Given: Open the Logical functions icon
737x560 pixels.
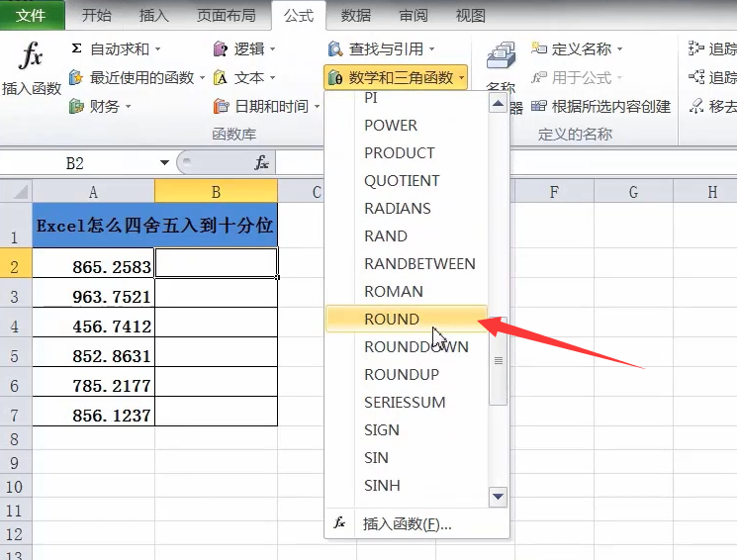Looking at the screenshot, I should pos(222,48).
